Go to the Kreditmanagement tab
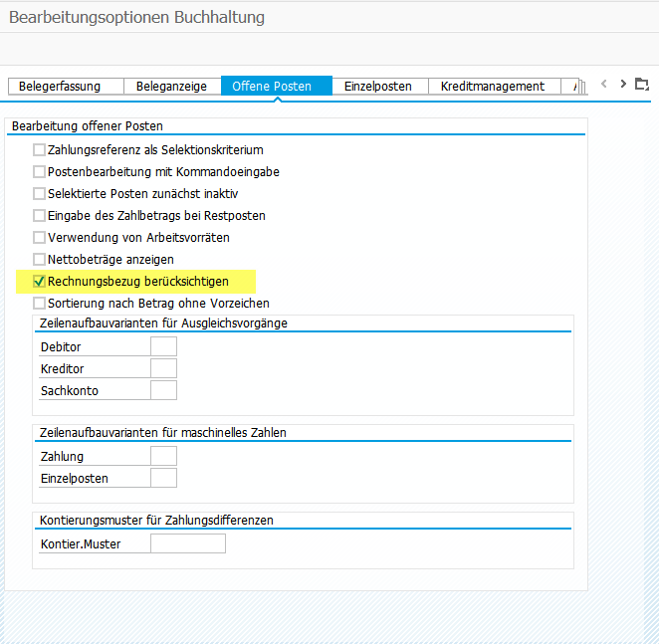The width and height of the screenshot is (659, 644). point(492,87)
